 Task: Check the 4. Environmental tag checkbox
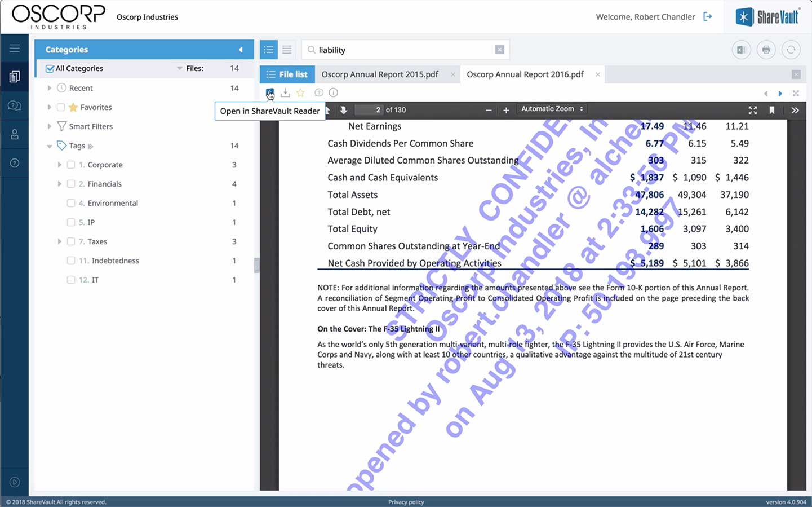[71, 203]
